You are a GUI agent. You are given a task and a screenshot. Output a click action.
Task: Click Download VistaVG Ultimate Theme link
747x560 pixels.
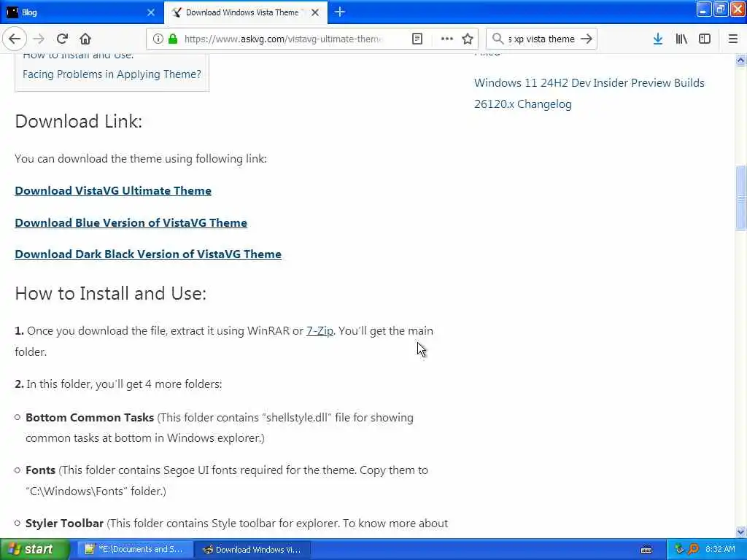113,190
